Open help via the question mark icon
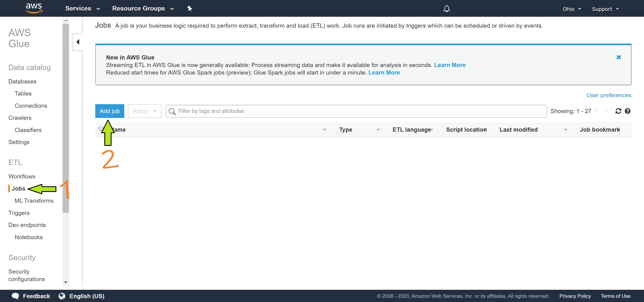This screenshot has width=644, height=302. tap(628, 111)
